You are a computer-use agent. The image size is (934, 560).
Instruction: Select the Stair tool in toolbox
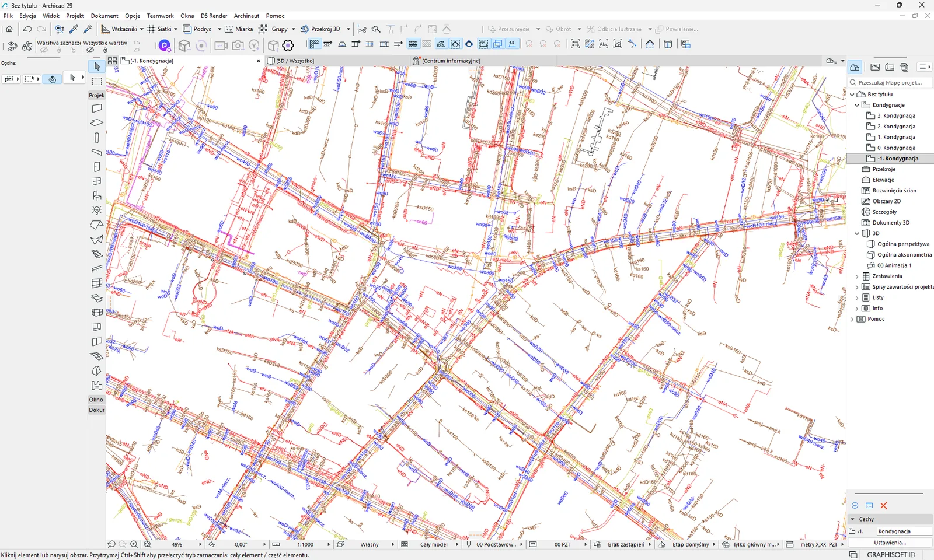97,254
